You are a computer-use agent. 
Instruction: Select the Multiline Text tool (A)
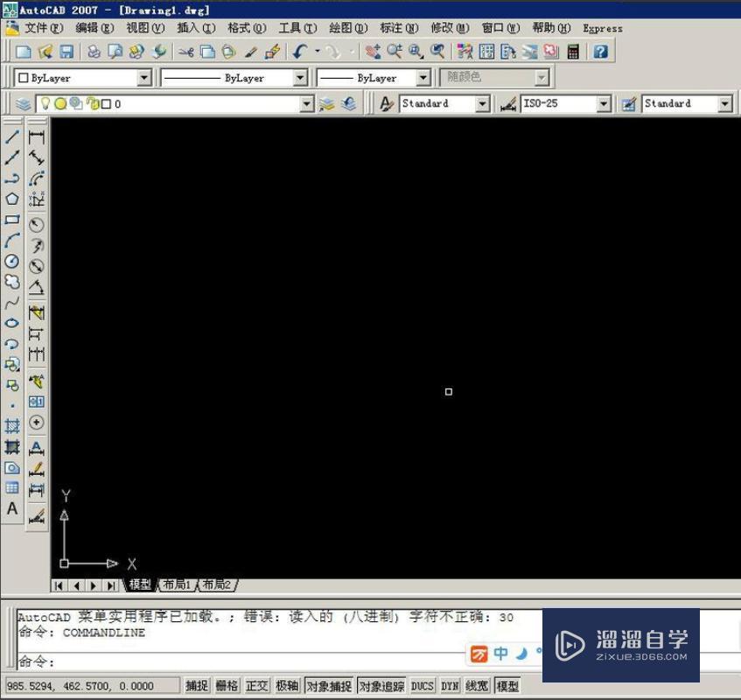pos(12,509)
